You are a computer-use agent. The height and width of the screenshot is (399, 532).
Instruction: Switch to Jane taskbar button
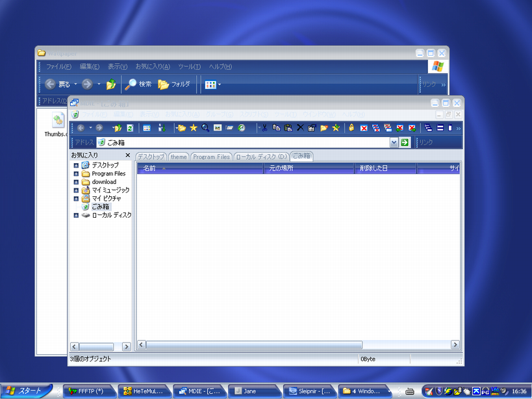(x=255, y=391)
